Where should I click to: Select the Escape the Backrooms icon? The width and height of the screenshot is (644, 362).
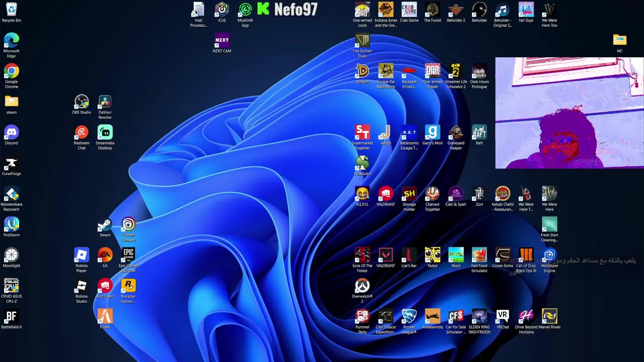[x=385, y=76]
